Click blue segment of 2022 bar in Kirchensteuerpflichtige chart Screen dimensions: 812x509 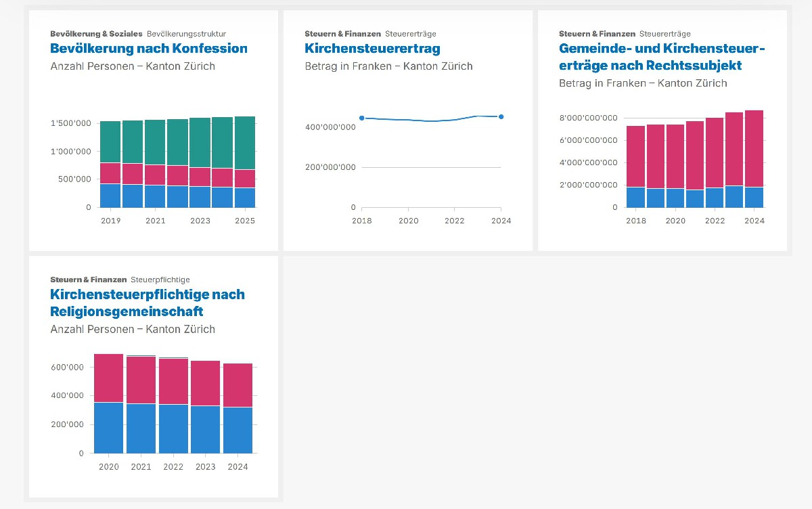tap(173, 428)
